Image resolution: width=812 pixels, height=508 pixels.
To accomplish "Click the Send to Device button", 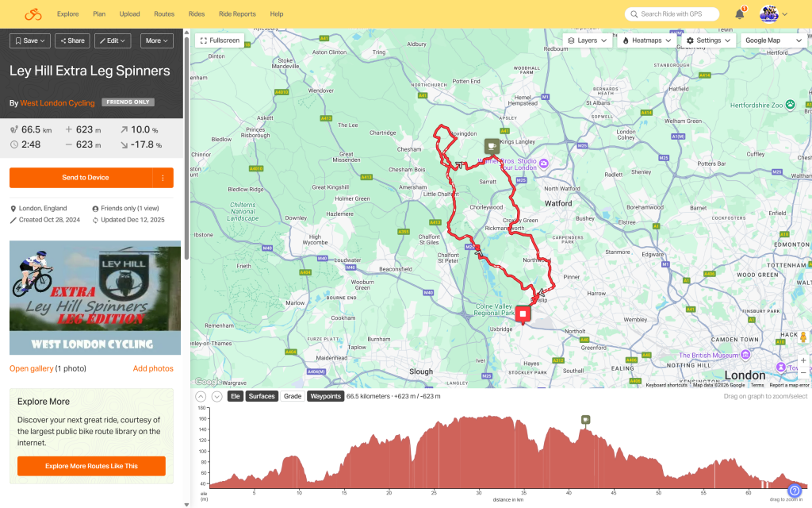I will (x=86, y=178).
